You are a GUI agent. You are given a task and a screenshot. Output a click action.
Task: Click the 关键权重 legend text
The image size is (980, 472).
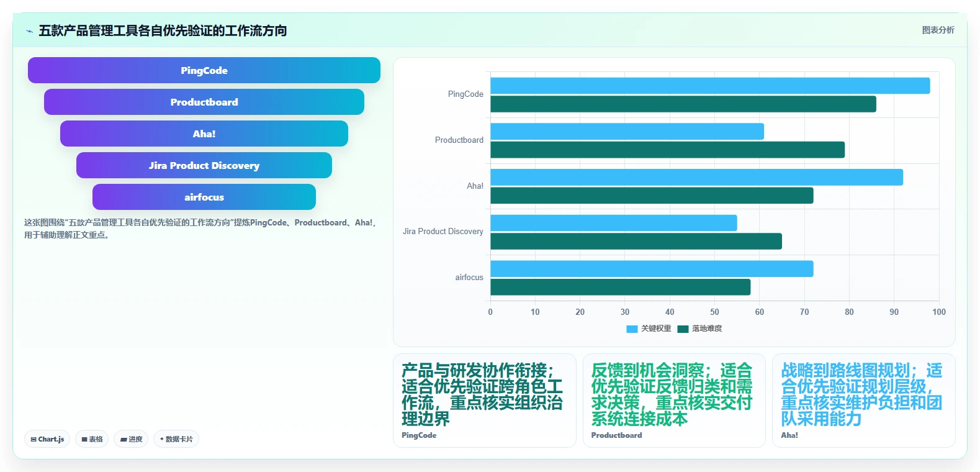click(656, 329)
